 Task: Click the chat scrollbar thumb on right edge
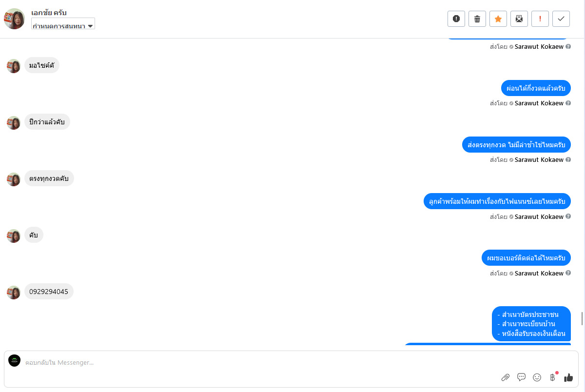pos(582,319)
